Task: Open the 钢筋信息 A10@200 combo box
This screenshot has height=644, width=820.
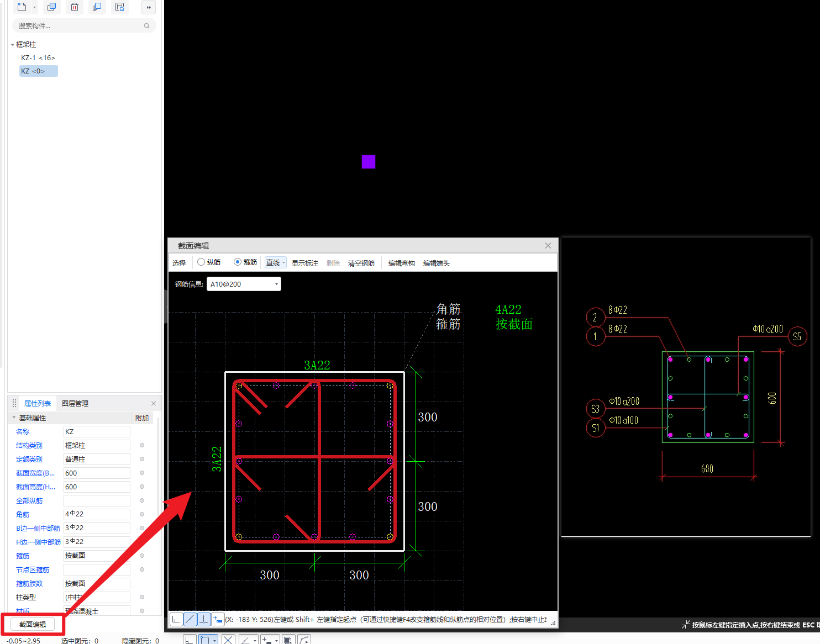Action: pyautogui.click(x=244, y=284)
